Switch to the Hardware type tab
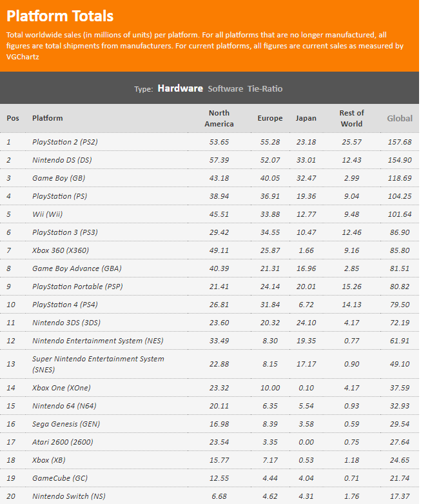This screenshot has height=504, width=421. pyautogui.click(x=180, y=88)
